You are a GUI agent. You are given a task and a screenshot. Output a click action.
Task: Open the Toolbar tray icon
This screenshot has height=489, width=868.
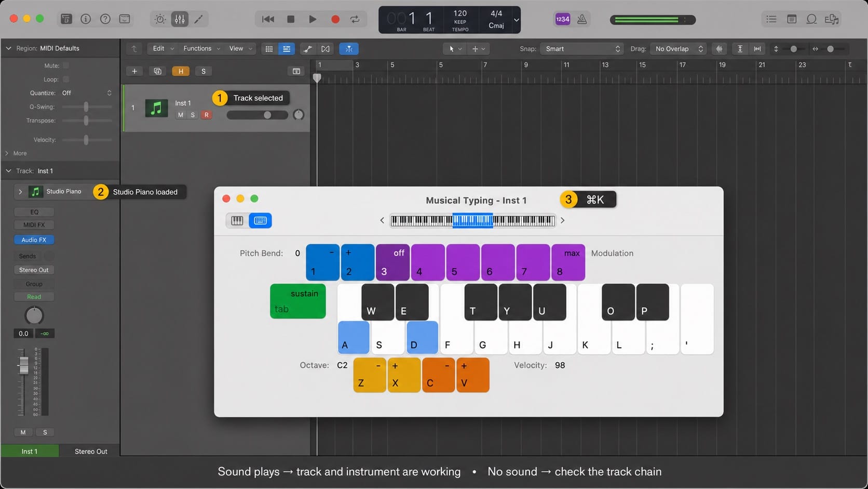125,19
